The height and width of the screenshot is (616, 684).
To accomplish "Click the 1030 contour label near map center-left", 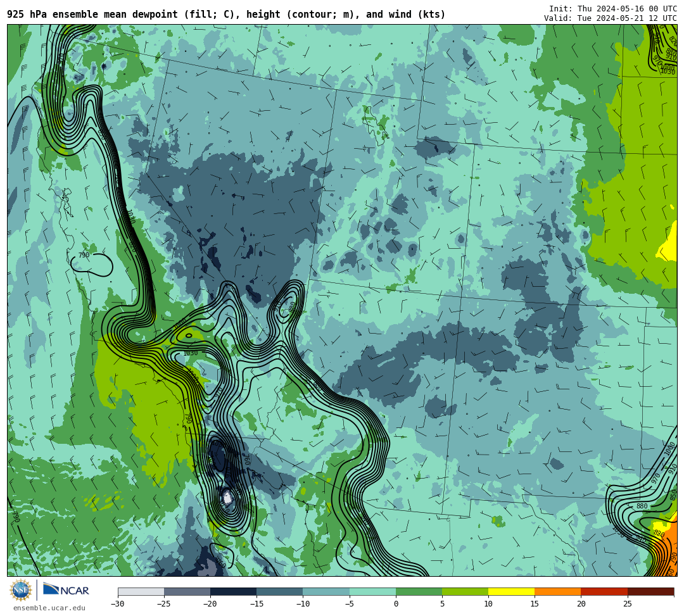I will click(x=191, y=353).
